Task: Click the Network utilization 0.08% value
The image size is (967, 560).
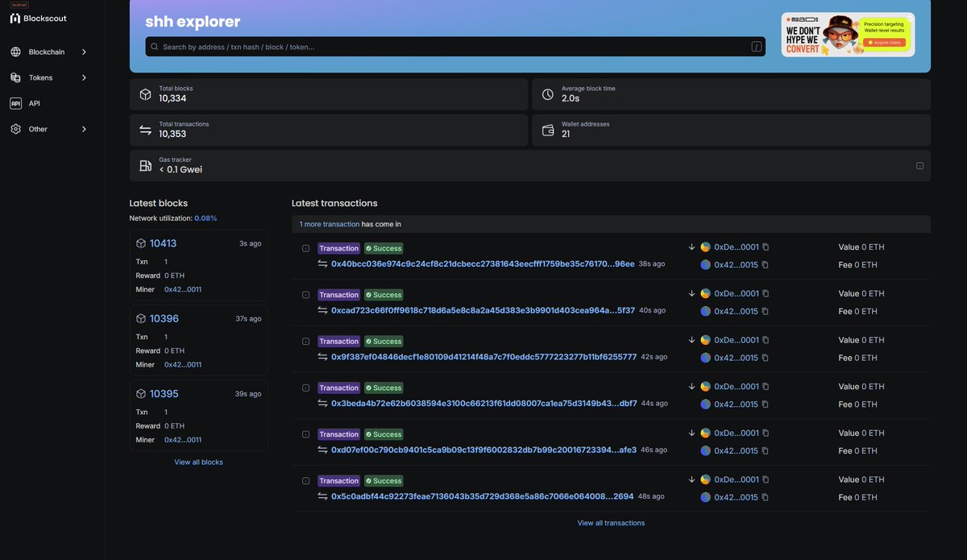Action: tap(205, 218)
